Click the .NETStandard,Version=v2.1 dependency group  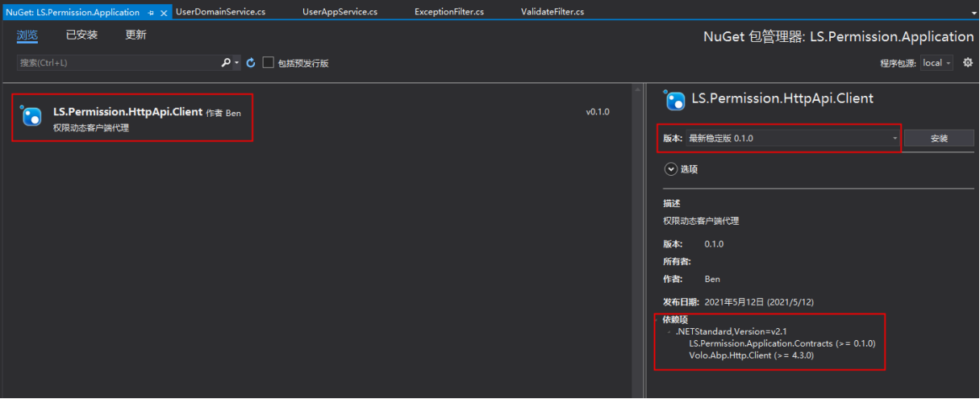pyautogui.click(x=731, y=331)
